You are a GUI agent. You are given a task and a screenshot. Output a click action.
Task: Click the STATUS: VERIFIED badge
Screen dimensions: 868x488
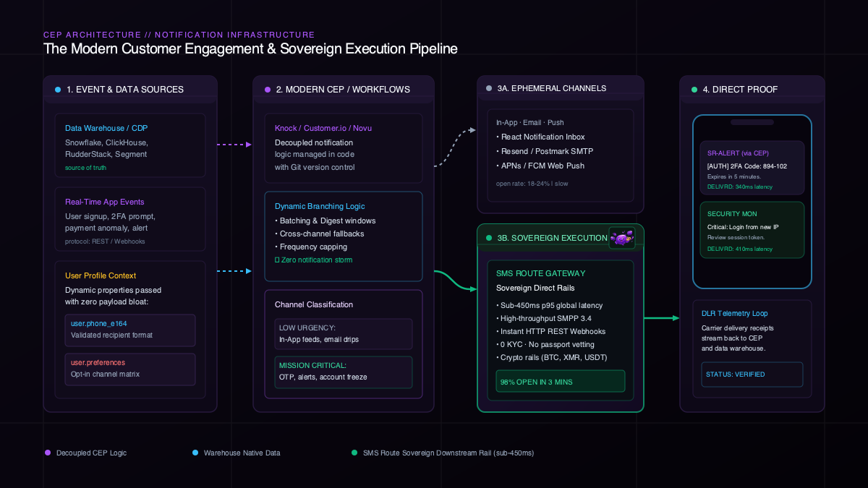(x=752, y=374)
